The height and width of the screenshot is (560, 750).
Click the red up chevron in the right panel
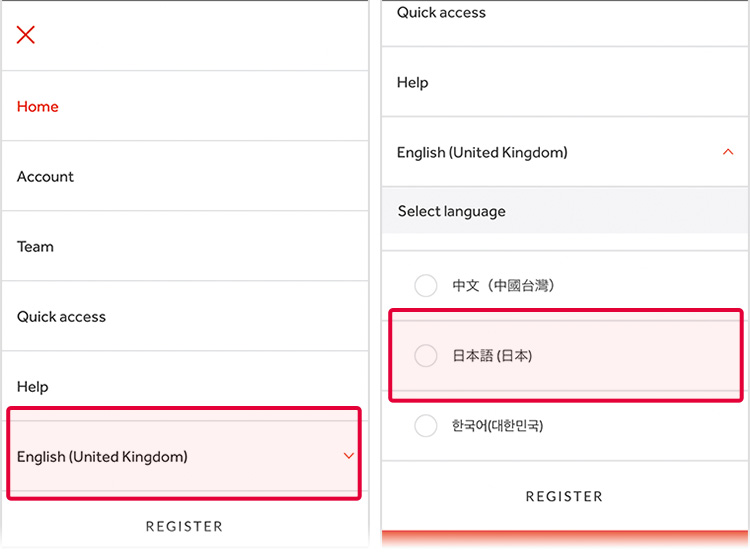point(728,152)
